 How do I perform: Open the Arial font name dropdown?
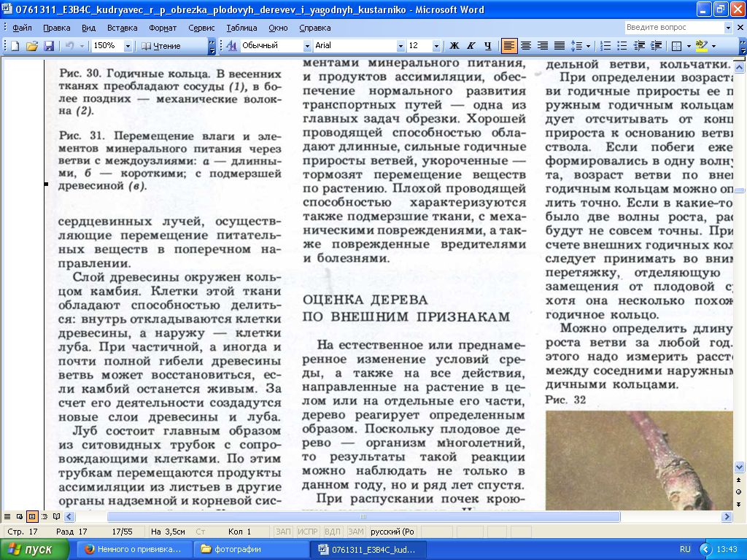400,45
